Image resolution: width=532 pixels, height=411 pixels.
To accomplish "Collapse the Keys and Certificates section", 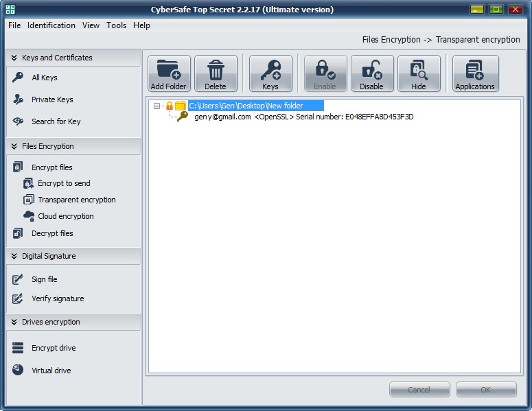I will pos(14,58).
